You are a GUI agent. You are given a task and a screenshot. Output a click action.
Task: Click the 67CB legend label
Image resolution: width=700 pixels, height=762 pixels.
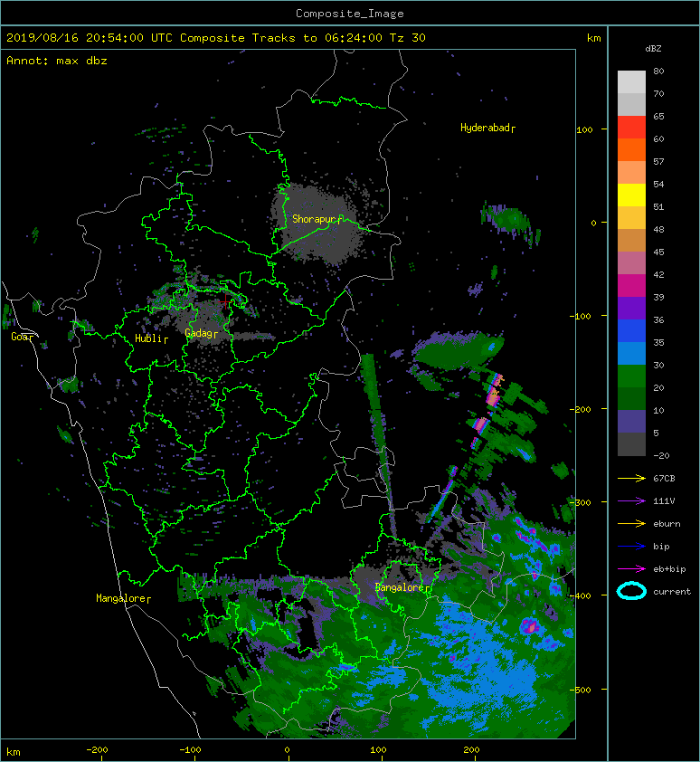coord(665,479)
